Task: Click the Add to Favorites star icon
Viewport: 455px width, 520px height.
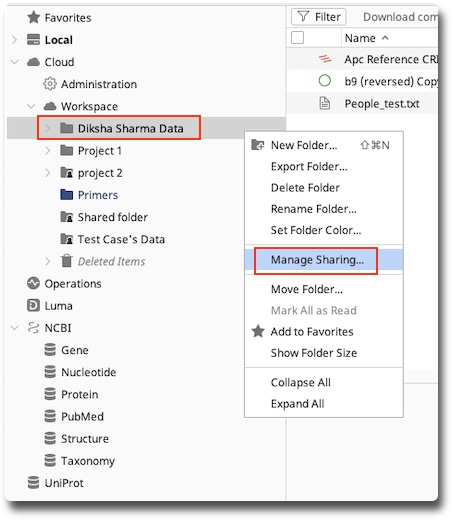Action: [x=258, y=331]
